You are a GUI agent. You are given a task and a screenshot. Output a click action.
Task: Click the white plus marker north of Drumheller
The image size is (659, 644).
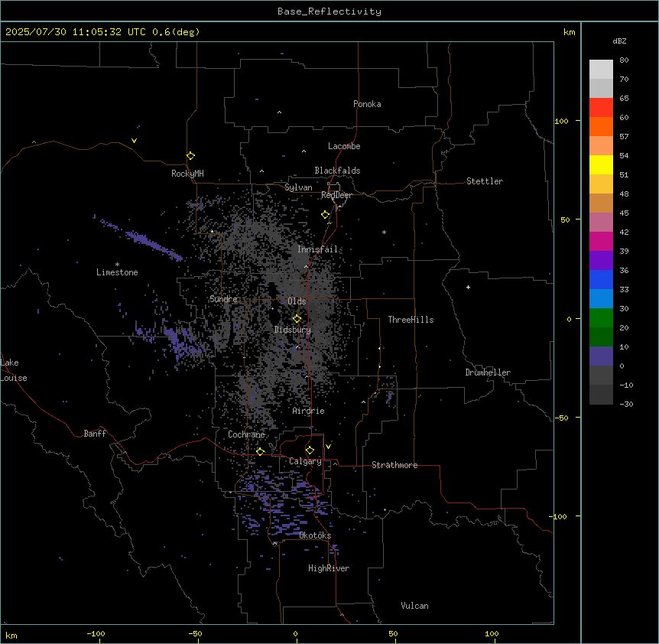tap(468, 287)
